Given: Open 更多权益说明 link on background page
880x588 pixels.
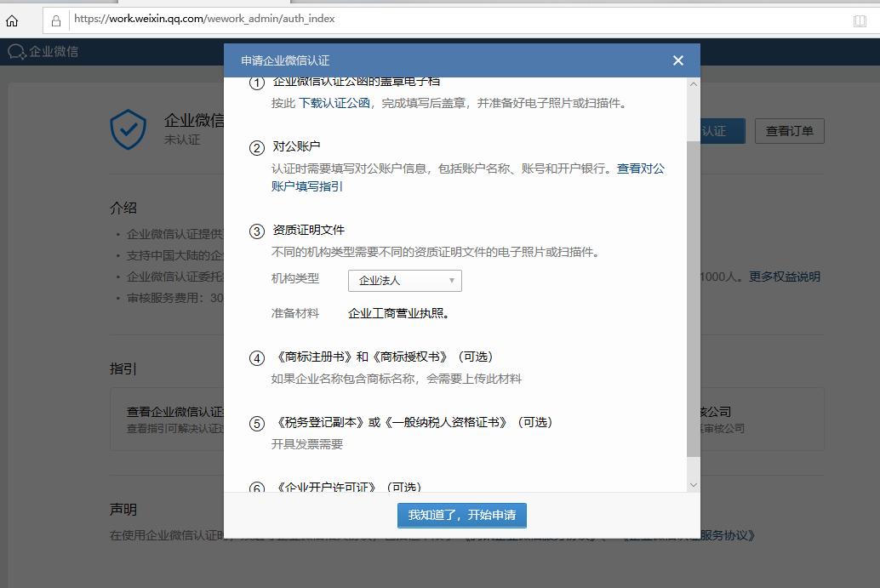Looking at the screenshot, I should click(785, 277).
